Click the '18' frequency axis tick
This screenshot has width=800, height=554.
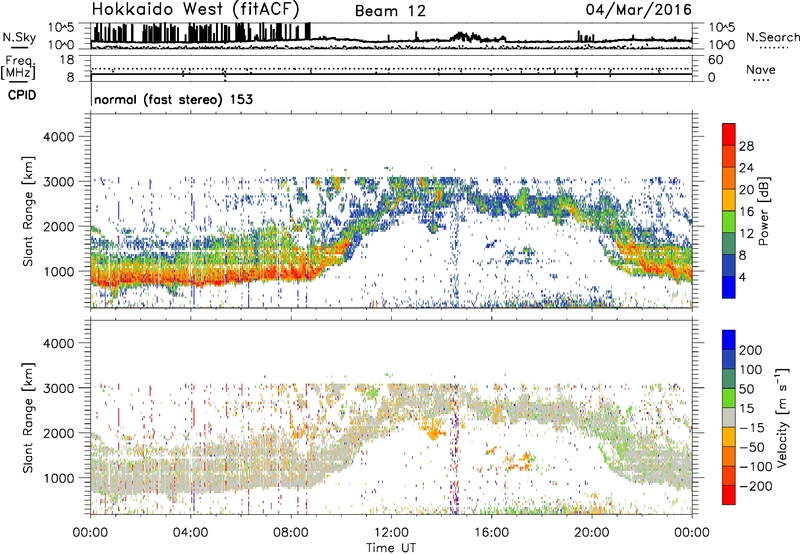66,60
